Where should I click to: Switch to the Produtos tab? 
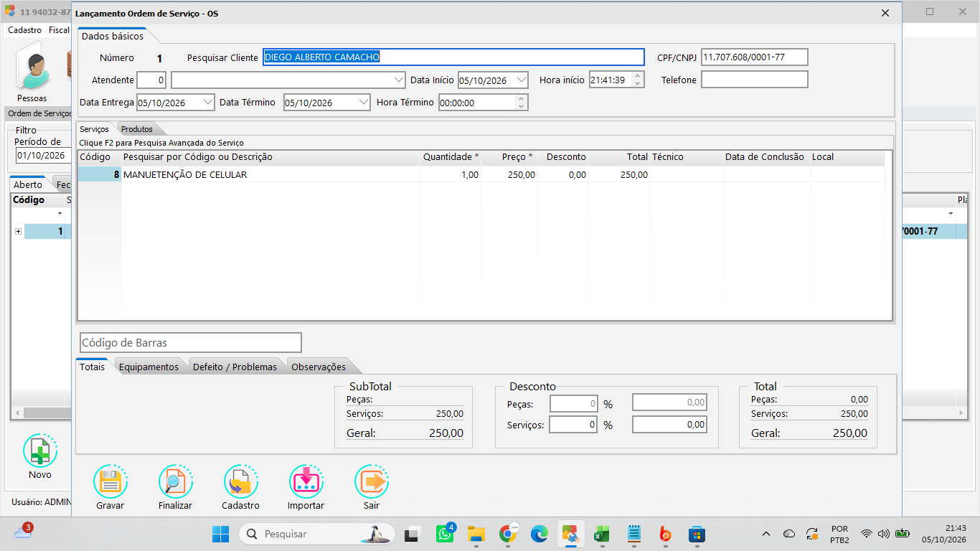[137, 129]
